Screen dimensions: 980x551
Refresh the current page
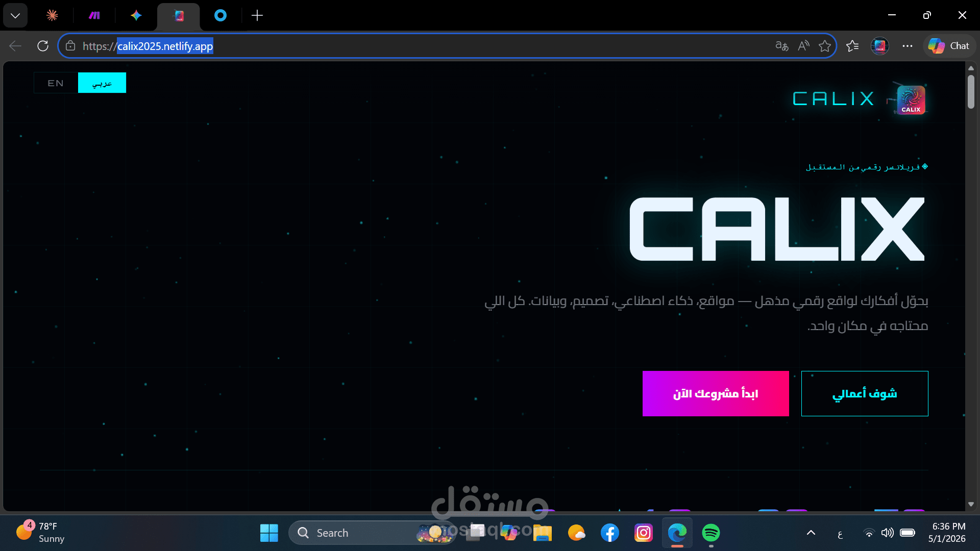click(43, 46)
